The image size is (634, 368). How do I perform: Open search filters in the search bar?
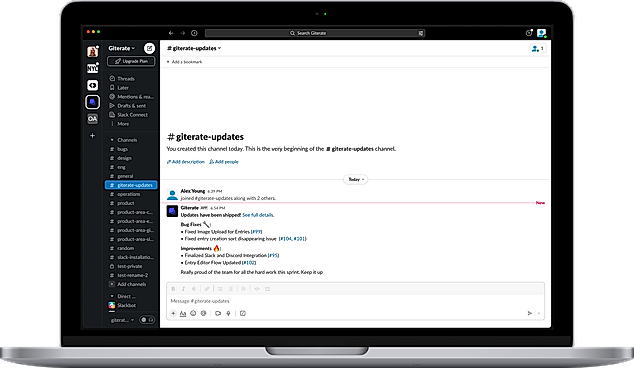click(421, 33)
